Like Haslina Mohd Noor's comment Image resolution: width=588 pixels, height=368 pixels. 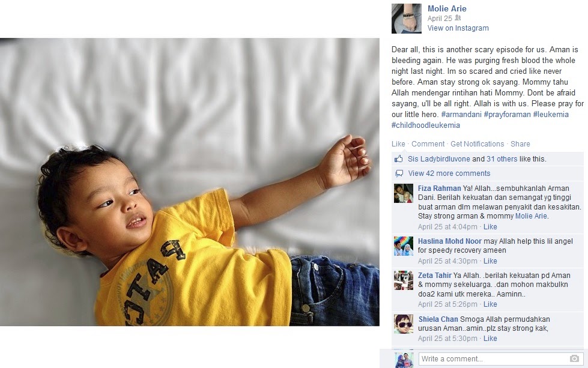point(490,261)
